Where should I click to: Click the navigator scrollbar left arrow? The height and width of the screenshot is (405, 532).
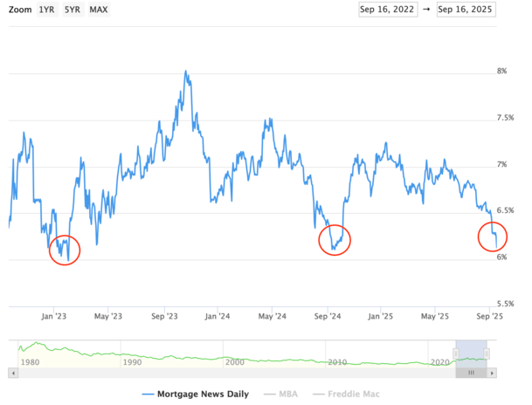(x=13, y=372)
